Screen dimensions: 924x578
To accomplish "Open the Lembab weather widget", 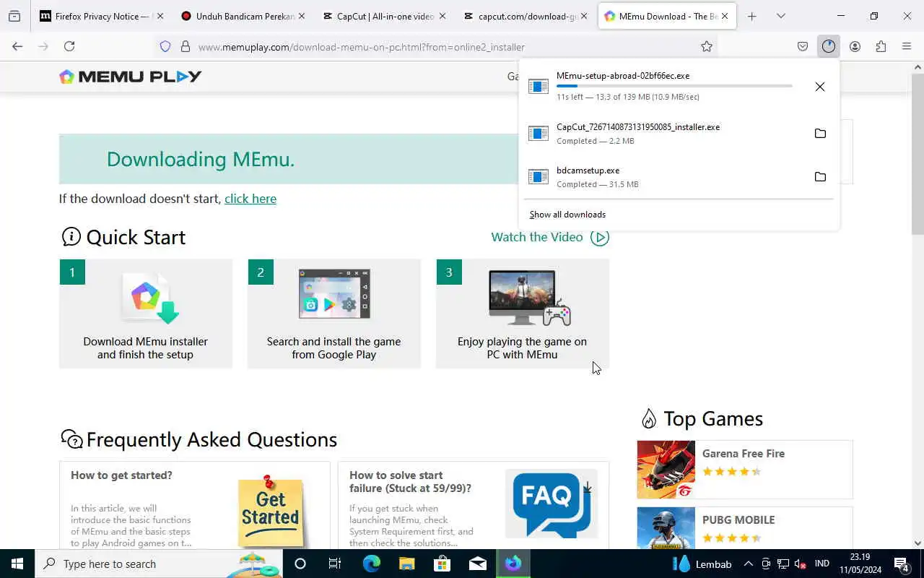I will (x=702, y=564).
